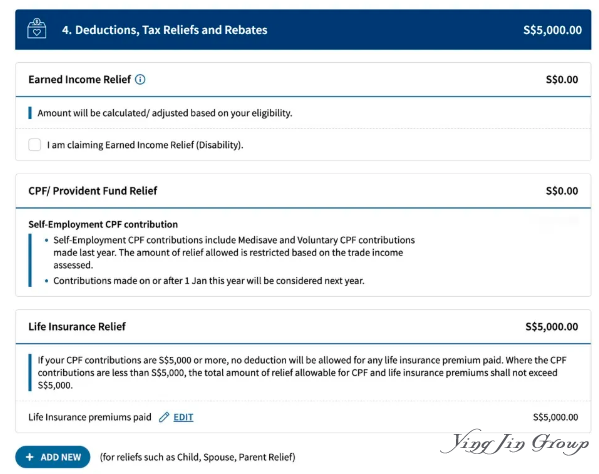Image resolution: width=599 pixels, height=474 pixels.
Task: Click the Life Insurance premiums paid label
Action: [90, 417]
